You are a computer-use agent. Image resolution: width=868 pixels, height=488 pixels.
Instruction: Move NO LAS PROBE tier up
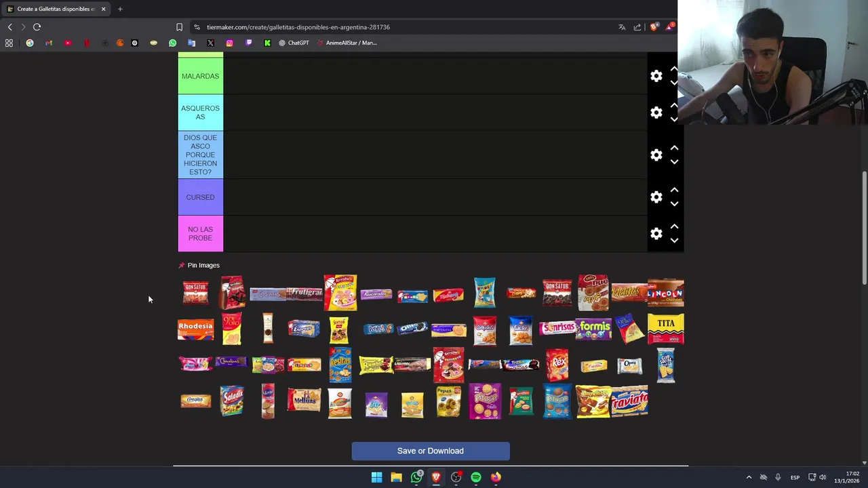point(674,226)
